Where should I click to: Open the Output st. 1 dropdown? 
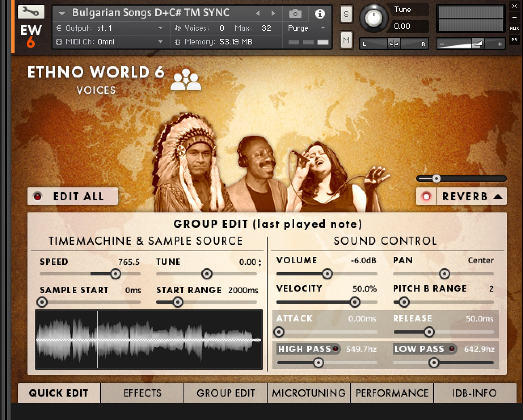click(160, 28)
